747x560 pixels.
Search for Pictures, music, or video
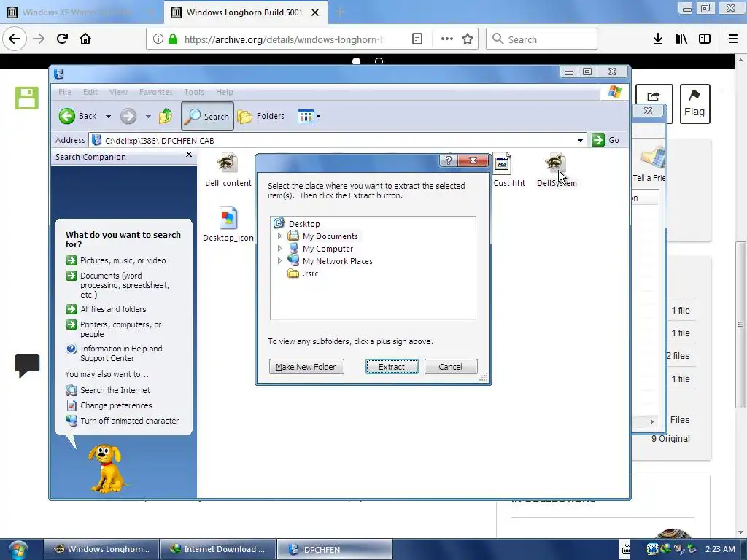123,260
